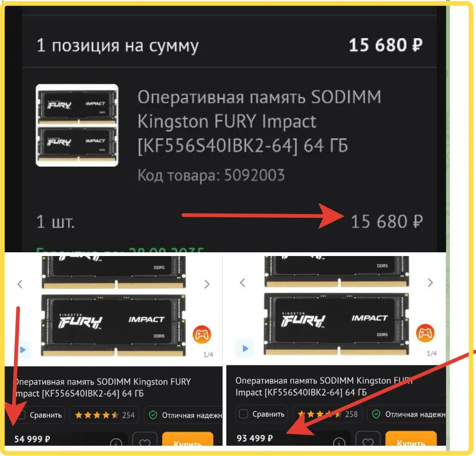Add right product to favorites heart
This screenshot has height=456, width=476.
point(368,440)
